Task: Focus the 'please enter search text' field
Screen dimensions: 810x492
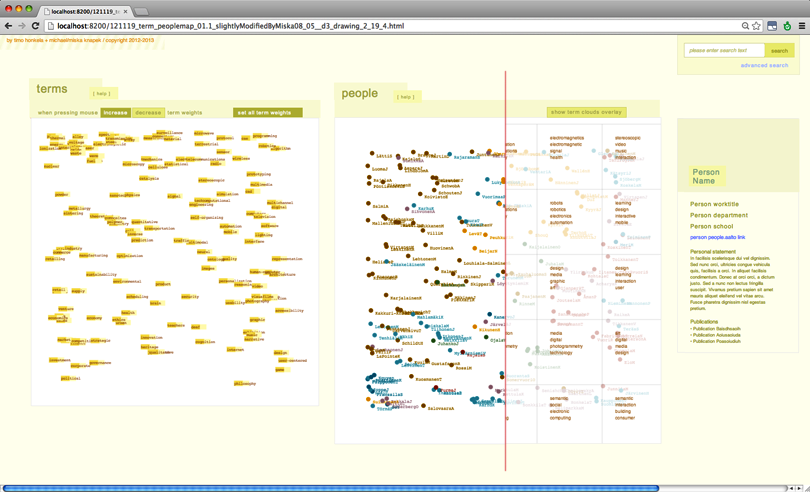Action: pos(724,50)
